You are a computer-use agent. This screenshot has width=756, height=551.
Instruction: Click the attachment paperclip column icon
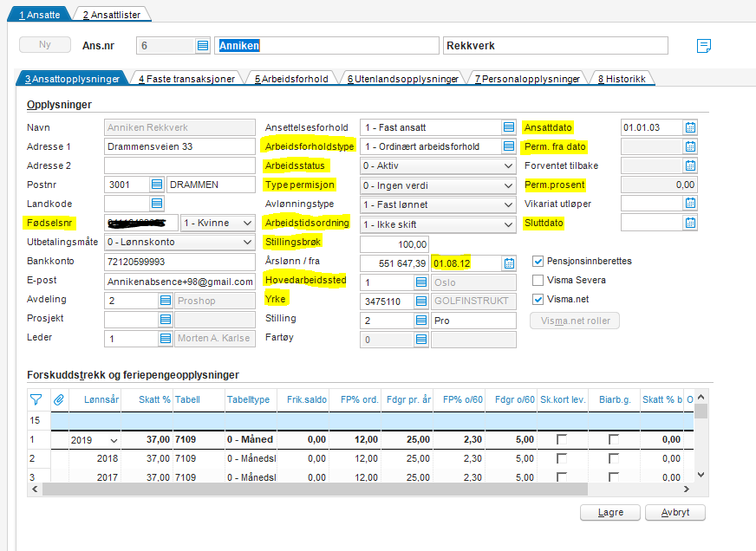click(x=60, y=399)
